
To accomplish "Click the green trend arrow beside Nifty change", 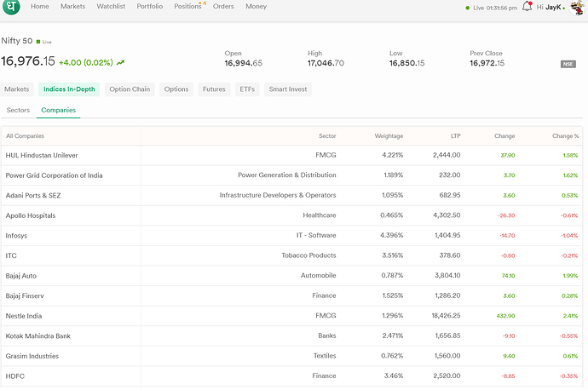I will coord(120,62).
